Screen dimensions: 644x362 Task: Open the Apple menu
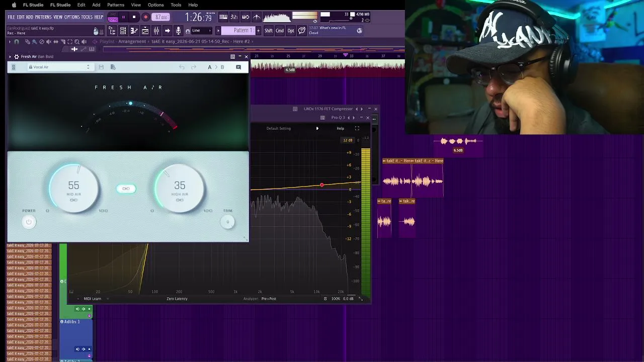(14, 5)
